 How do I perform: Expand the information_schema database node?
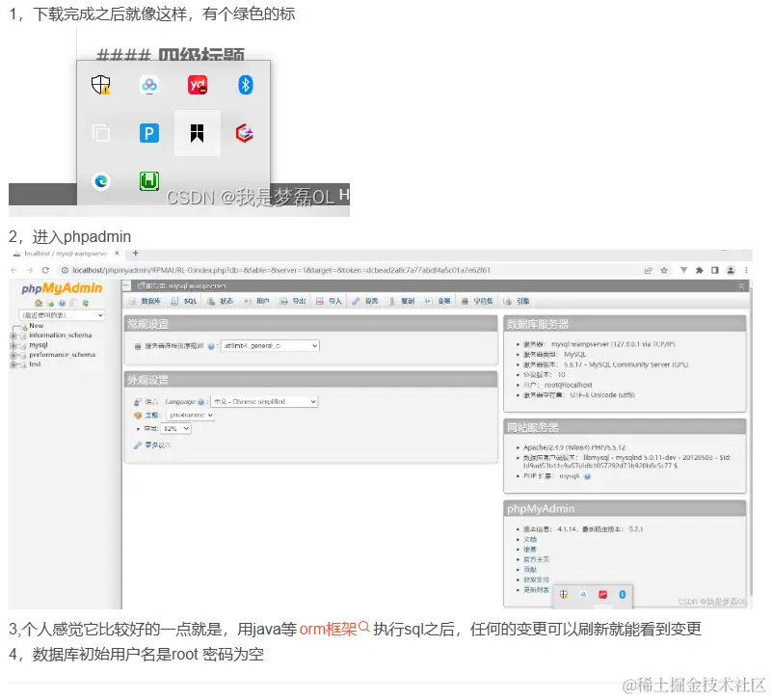click(13, 336)
